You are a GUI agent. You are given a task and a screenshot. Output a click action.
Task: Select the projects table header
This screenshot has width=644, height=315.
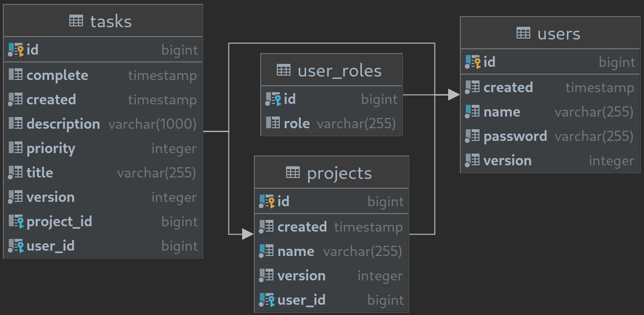click(331, 173)
